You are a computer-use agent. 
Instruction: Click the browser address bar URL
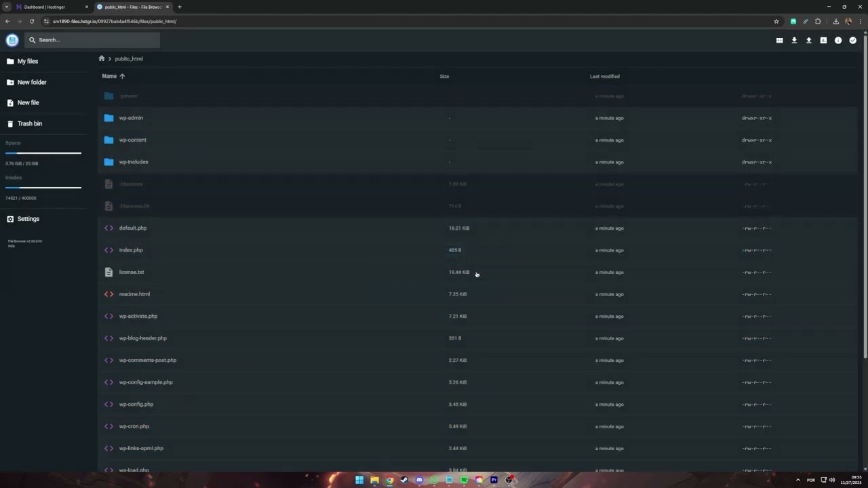coord(115,21)
